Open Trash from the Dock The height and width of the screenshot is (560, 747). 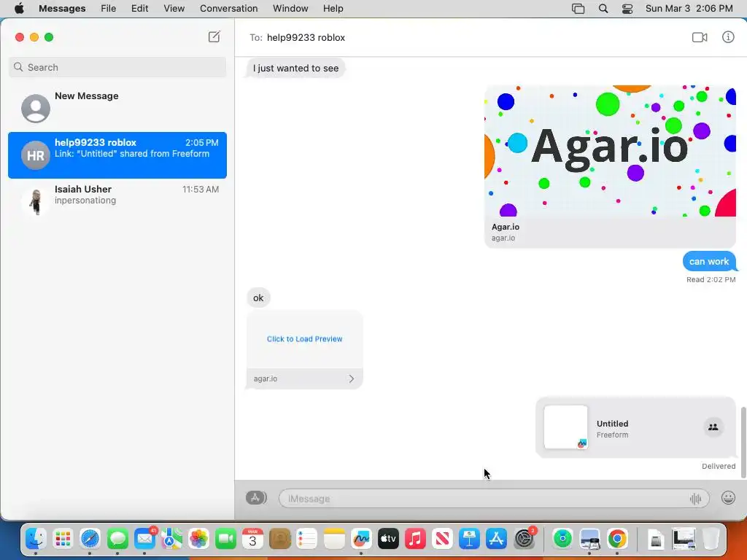711,539
